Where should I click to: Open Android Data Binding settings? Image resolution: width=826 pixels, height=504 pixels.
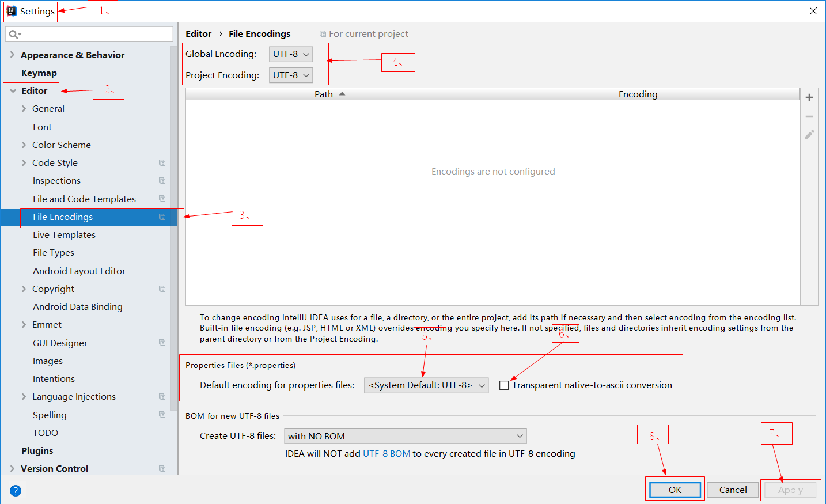tap(78, 307)
